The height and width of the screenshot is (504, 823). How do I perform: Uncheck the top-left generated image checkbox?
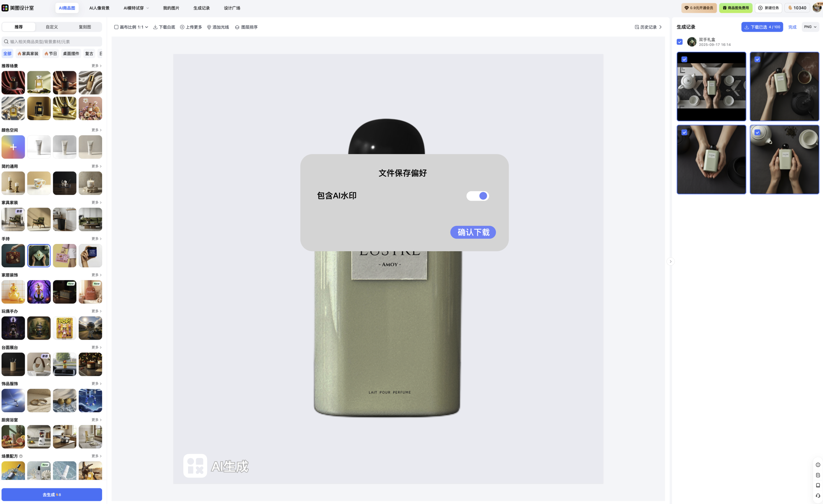click(684, 59)
